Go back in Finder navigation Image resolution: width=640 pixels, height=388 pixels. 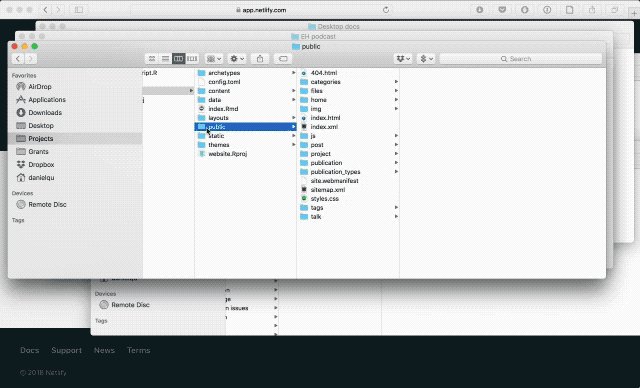point(18,59)
